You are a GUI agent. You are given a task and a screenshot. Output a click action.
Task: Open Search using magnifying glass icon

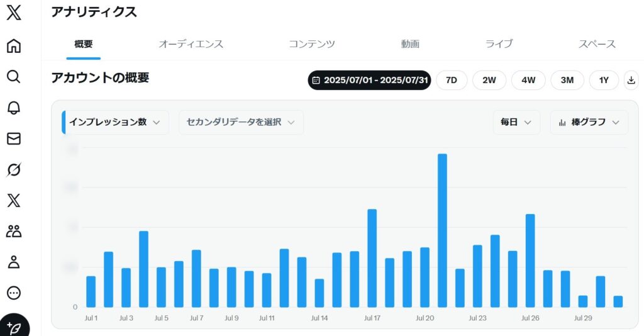pos(14,77)
